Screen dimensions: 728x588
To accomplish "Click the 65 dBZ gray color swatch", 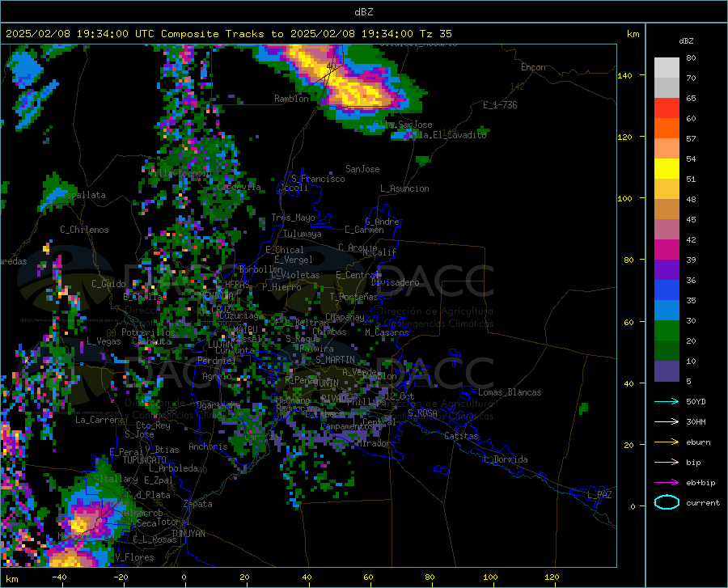I will pos(667,87).
